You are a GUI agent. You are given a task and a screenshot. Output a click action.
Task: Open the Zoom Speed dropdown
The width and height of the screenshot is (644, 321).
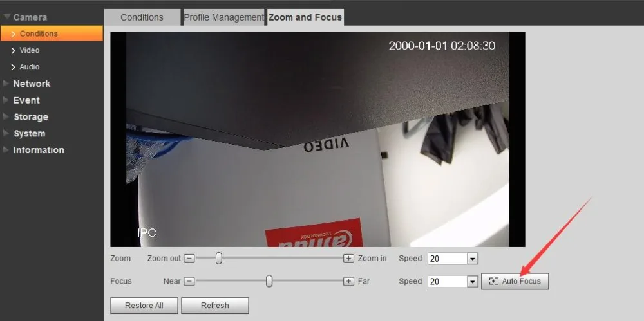472,259
